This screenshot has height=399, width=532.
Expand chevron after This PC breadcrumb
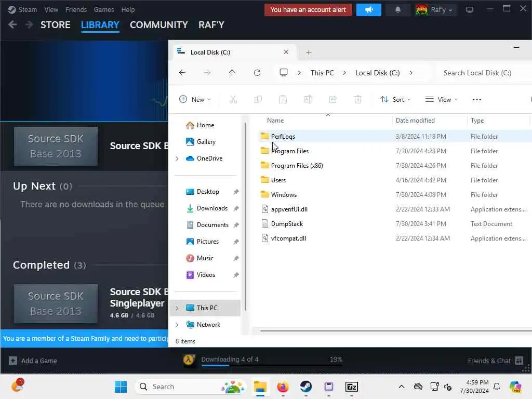click(344, 73)
